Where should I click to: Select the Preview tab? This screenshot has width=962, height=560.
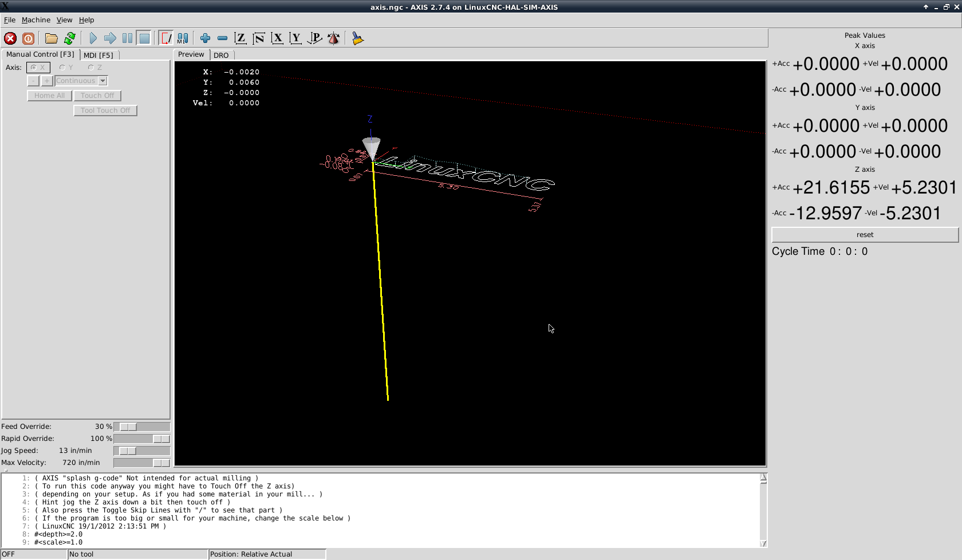[x=191, y=54]
